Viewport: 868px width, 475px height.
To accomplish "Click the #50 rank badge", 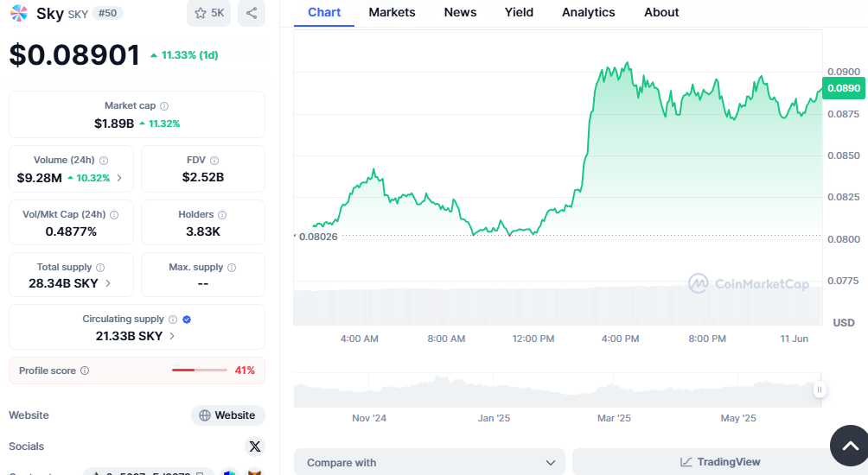I will click(107, 13).
